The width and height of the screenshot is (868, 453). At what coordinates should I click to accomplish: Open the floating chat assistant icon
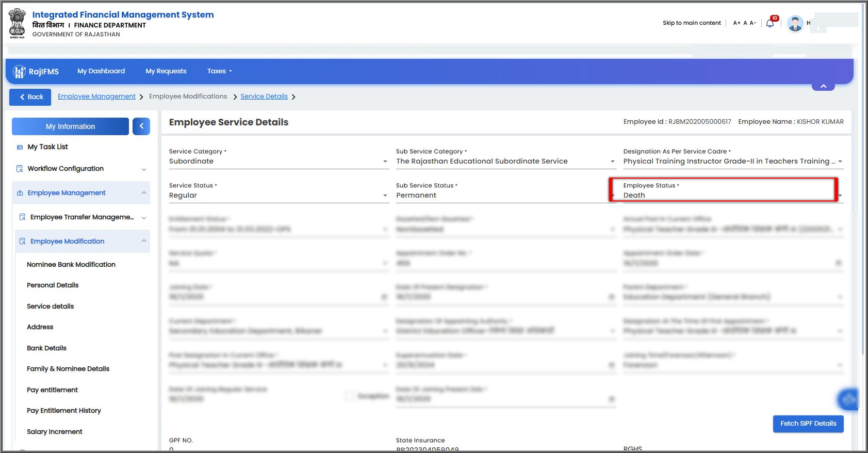click(x=848, y=399)
